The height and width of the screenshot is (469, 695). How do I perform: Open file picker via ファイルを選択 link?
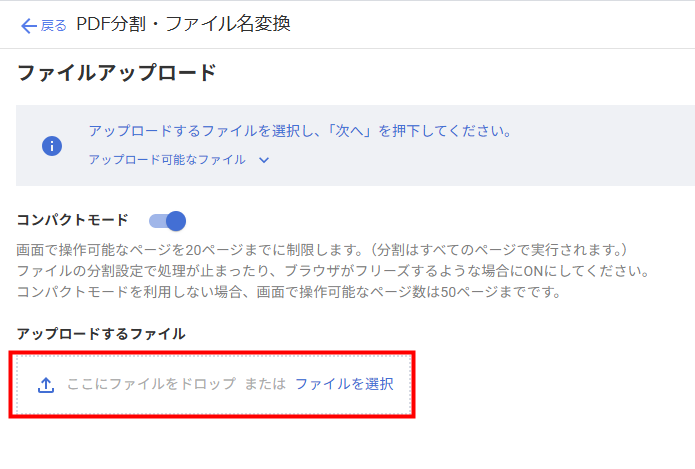[x=344, y=384]
